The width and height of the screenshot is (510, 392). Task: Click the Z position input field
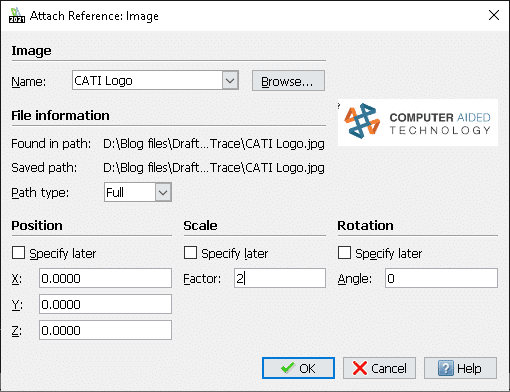(x=105, y=330)
